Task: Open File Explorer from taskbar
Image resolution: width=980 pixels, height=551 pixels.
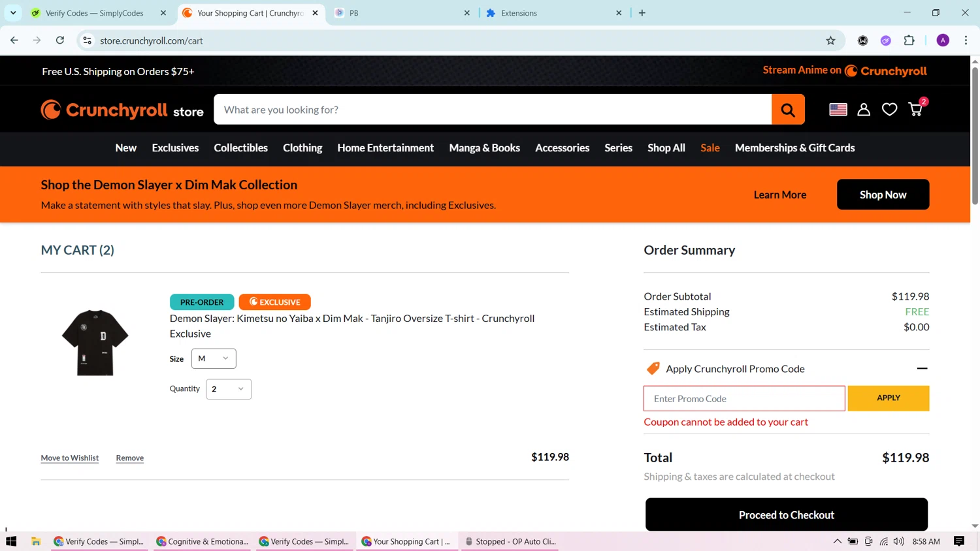Action: [36, 541]
